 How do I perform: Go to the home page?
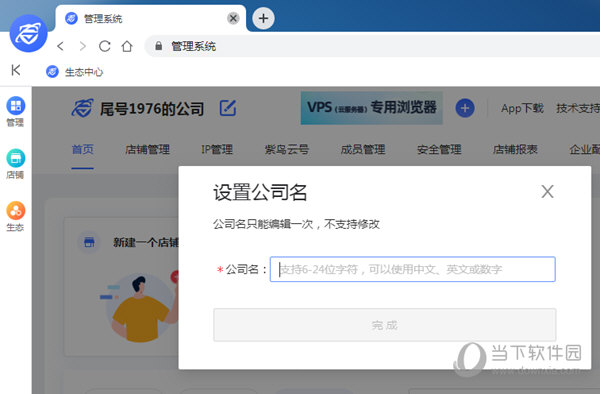(127, 46)
